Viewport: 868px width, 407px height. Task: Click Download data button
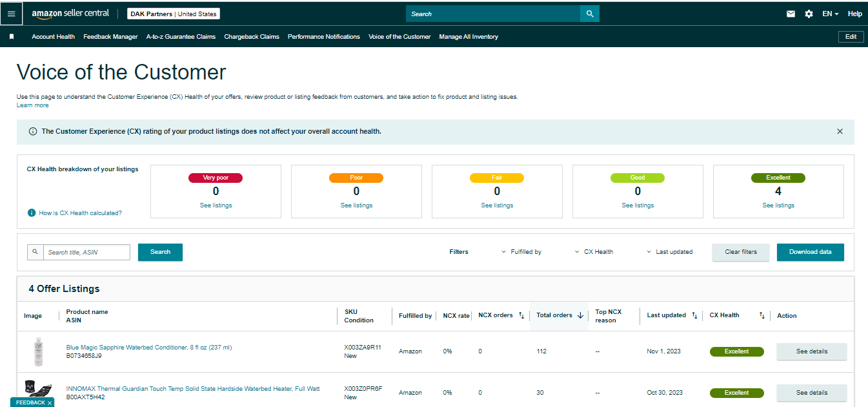click(x=811, y=252)
